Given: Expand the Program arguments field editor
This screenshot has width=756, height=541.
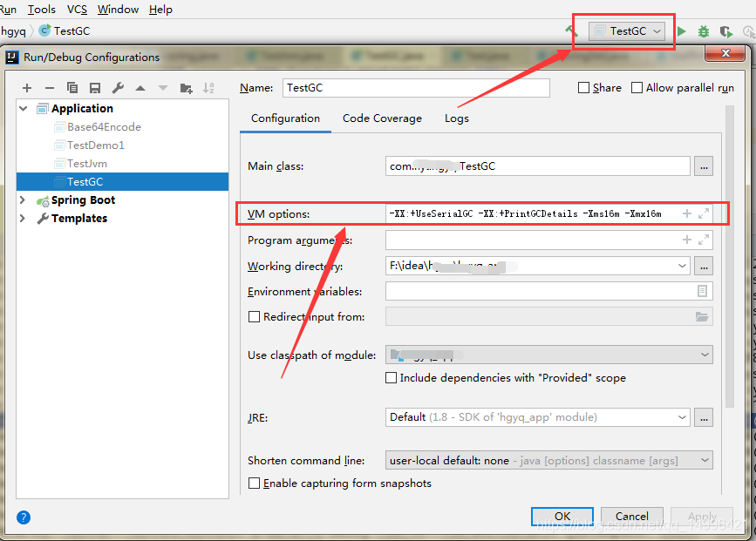Looking at the screenshot, I should 704,240.
